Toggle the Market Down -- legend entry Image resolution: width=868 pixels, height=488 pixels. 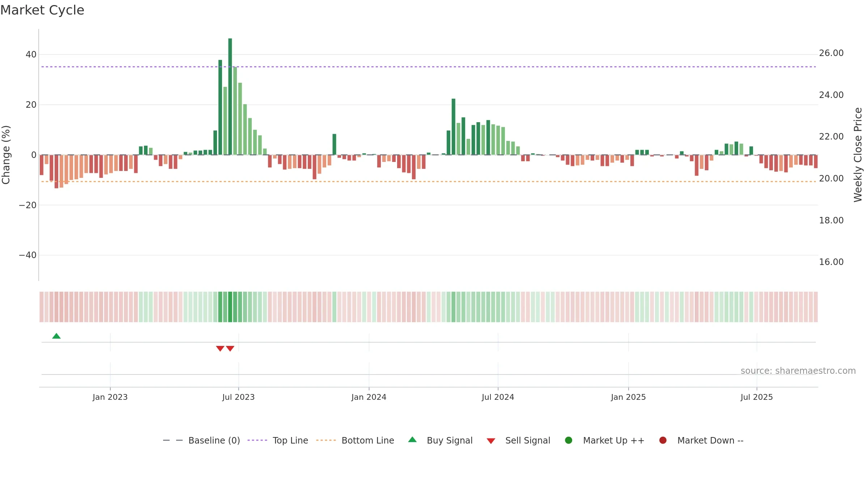[701, 440]
